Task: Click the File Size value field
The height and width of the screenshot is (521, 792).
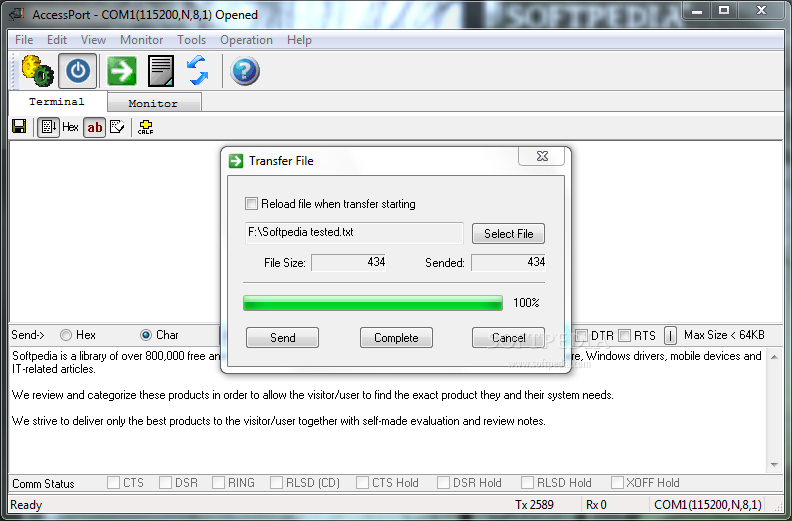Action: (x=349, y=262)
